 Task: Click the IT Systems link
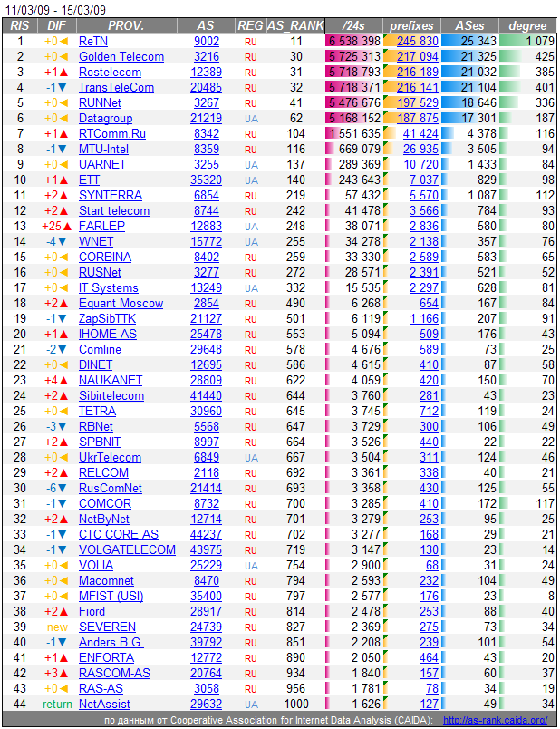(x=108, y=287)
